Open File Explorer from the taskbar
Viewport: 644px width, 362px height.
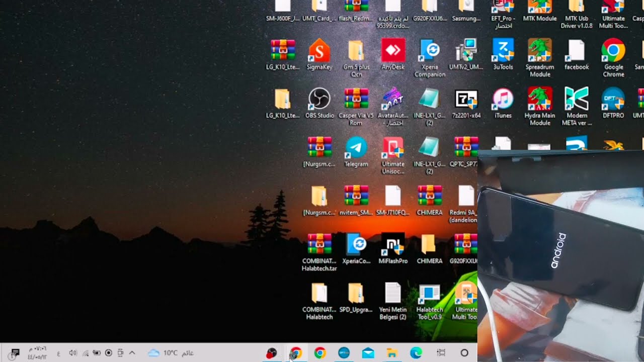point(392,353)
